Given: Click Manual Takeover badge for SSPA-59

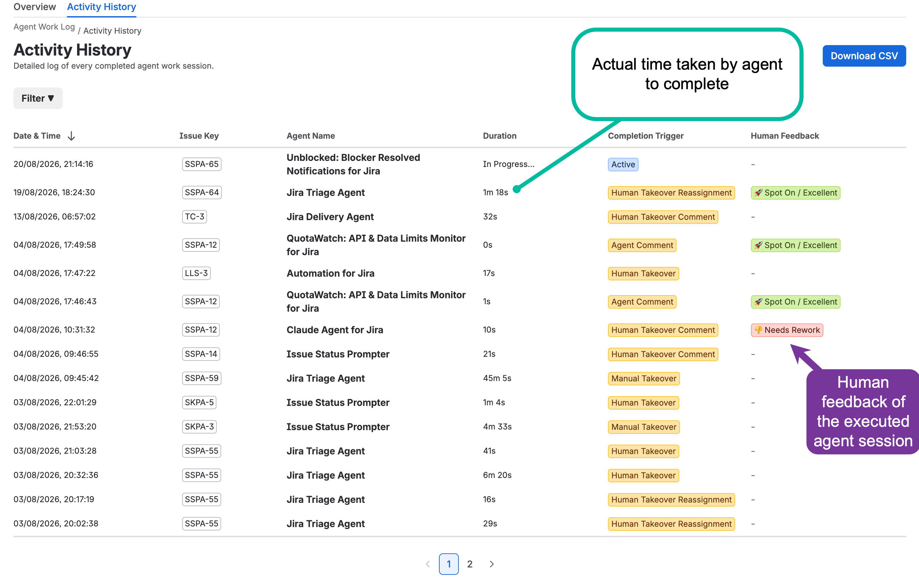Looking at the screenshot, I should 644,379.
